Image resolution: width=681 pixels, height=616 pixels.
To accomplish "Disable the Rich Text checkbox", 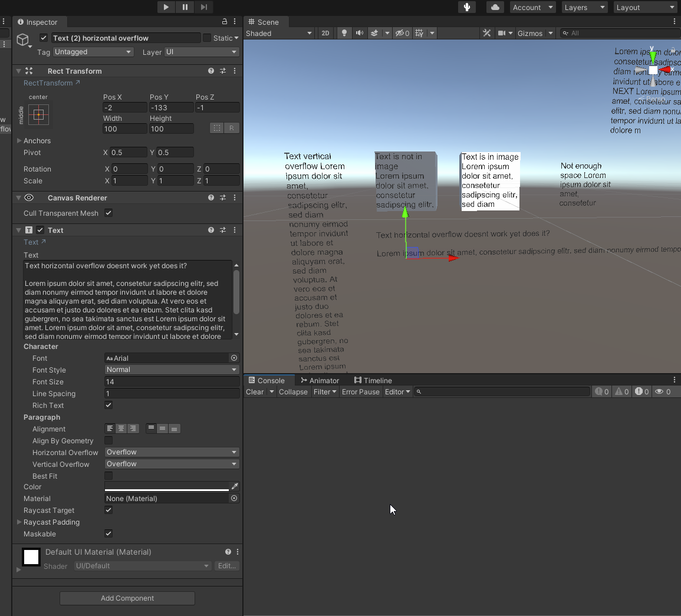I will tap(108, 405).
